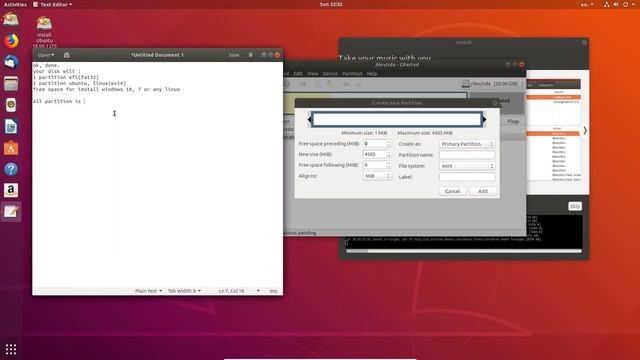Open the Ln 7, Col 18 position dropdown
Image resolution: width=640 pixels, height=360 pixels.
point(239,291)
